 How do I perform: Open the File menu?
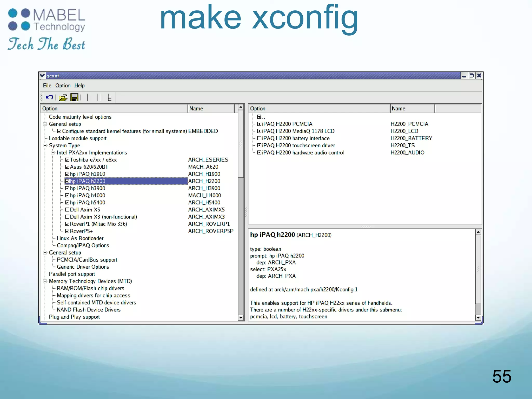[x=47, y=85]
